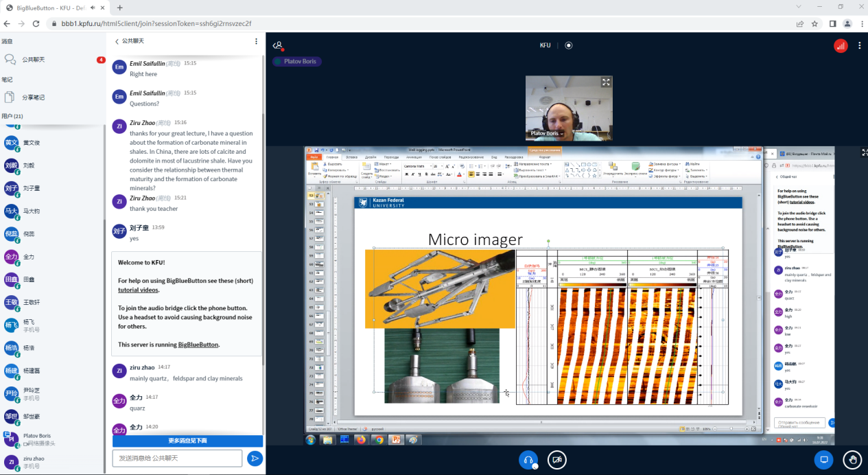
Task: Raise your hand with the hand icon
Action: click(852, 459)
